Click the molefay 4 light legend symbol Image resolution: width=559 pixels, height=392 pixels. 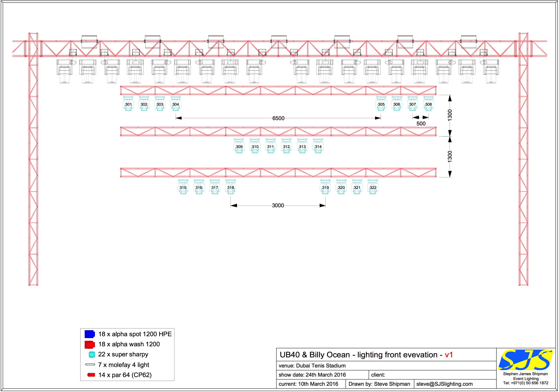tap(90, 365)
